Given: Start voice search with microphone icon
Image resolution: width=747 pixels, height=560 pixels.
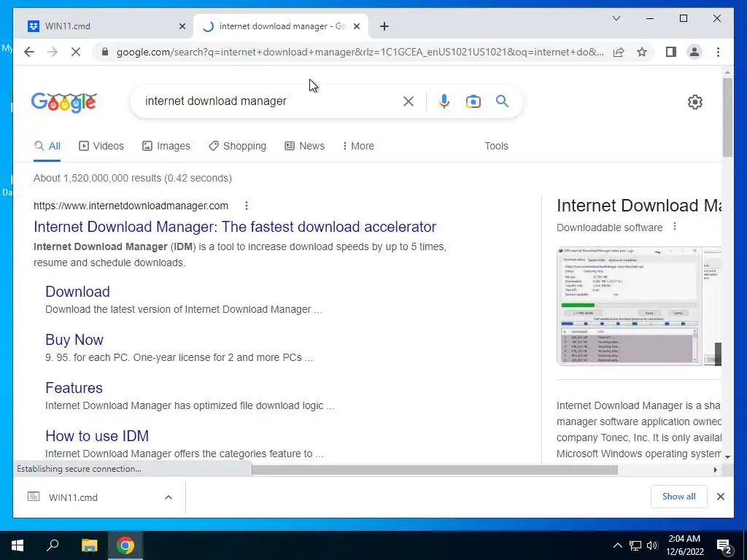Looking at the screenshot, I should (x=444, y=101).
